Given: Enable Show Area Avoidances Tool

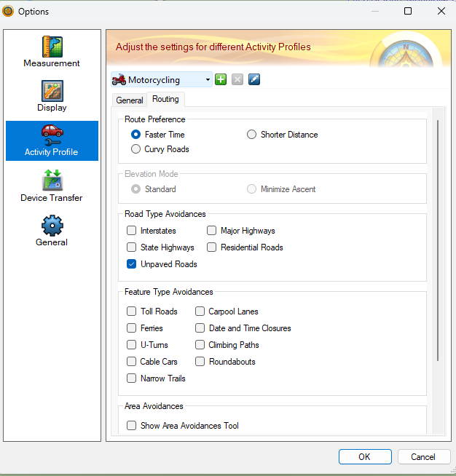Looking at the screenshot, I should pos(132,426).
